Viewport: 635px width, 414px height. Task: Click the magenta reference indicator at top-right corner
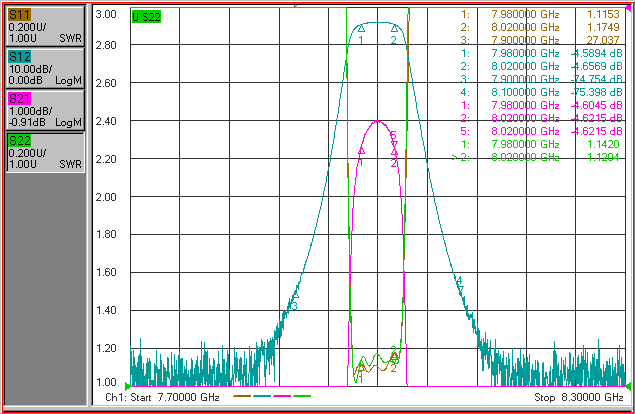click(629, 8)
